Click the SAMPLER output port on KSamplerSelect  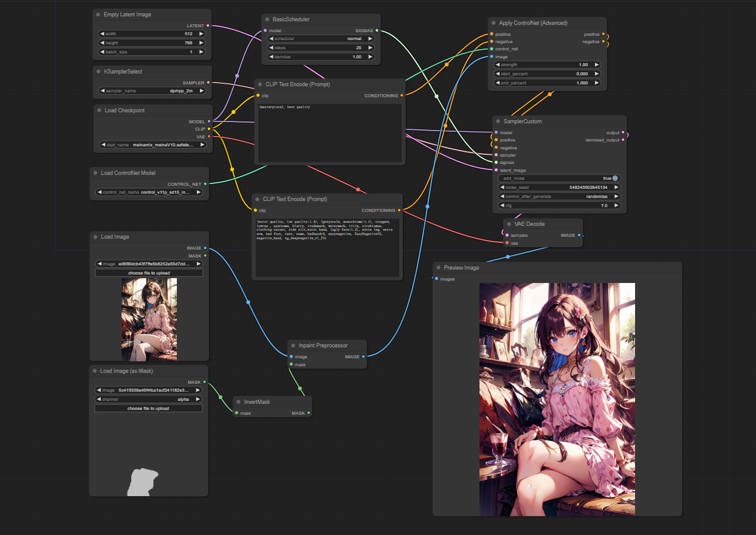click(208, 83)
